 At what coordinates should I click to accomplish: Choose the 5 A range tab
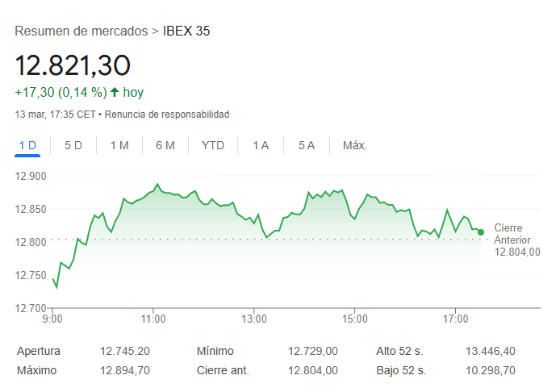307,145
